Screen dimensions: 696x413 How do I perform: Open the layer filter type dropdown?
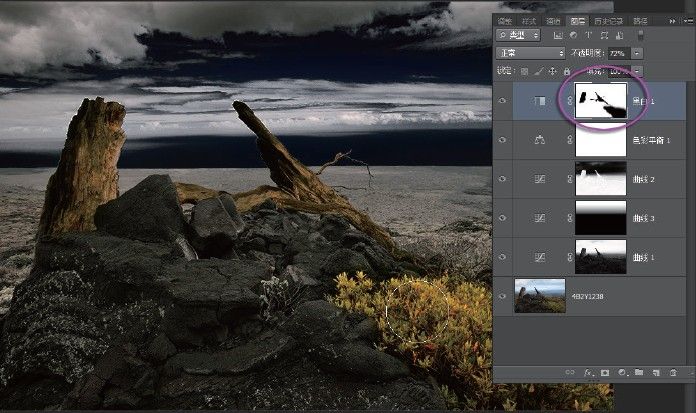click(x=520, y=35)
